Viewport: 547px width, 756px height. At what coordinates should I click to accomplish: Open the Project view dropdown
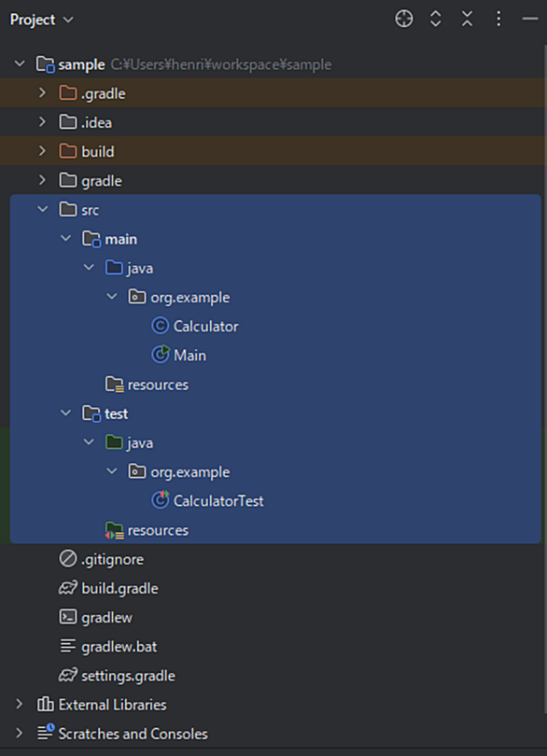click(41, 20)
